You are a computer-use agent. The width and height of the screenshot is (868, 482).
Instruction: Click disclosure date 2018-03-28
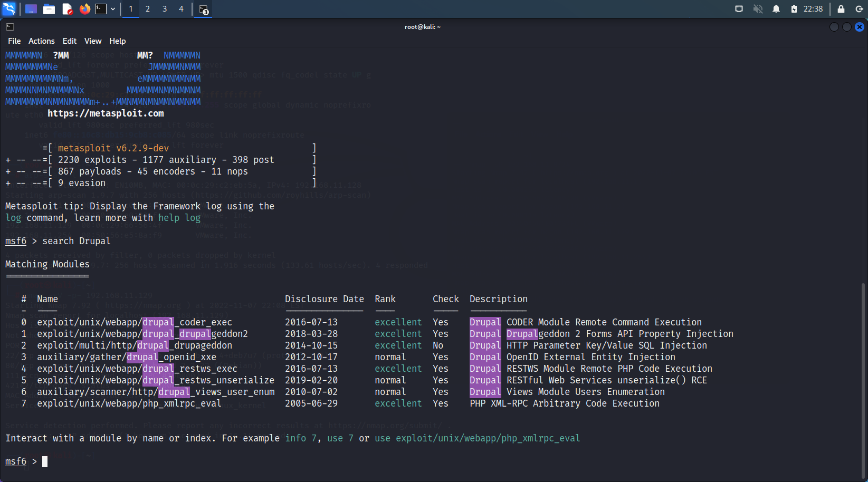[311, 334]
